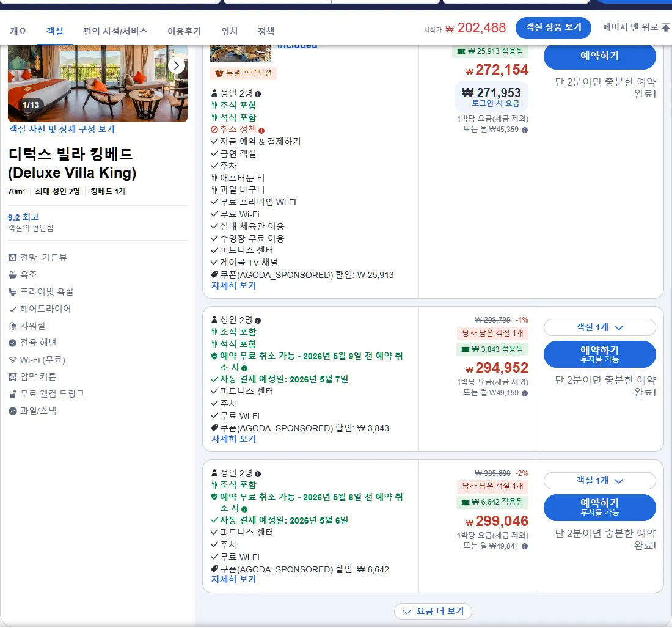This screenshot has height=628, width=672.
Task: Click the 무료 웰컴 드링크 cup icon
Action: click(13, 394)
